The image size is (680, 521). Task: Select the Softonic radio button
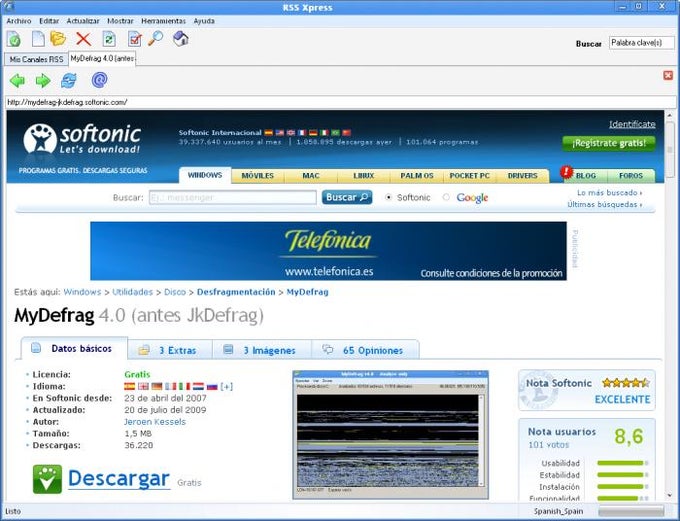pos(389,197)
